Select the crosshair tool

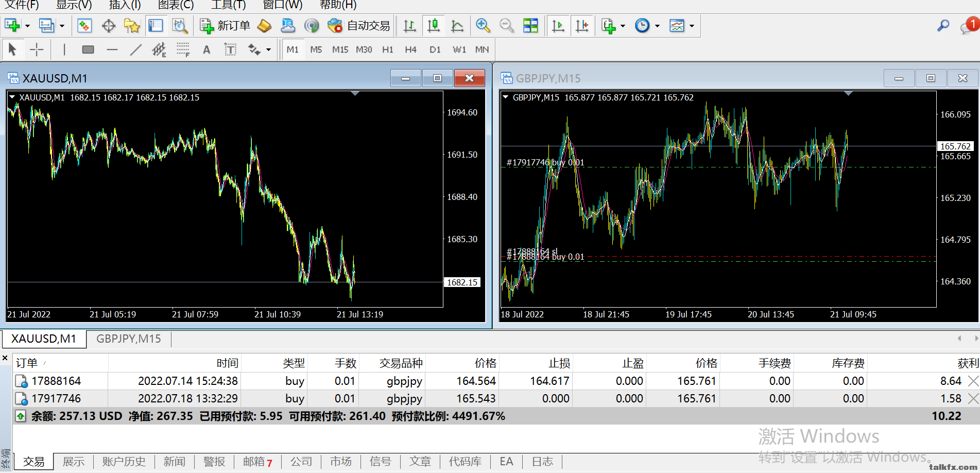click(x=37, y=49)
